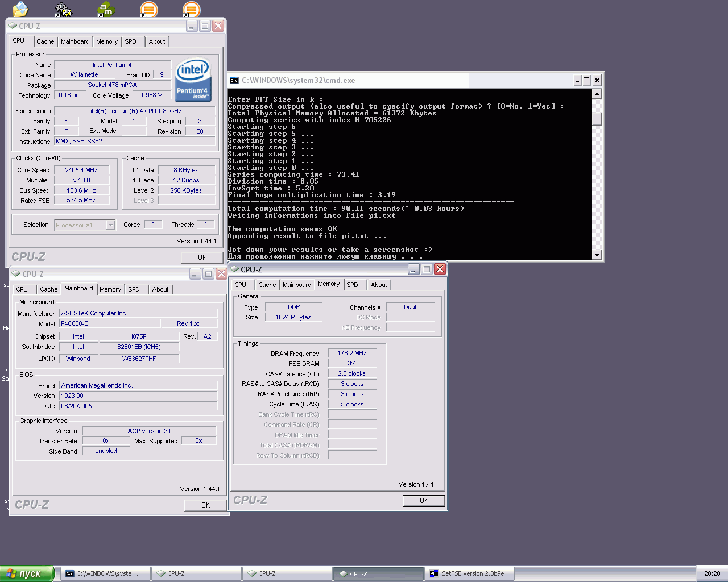Click Graphic Interface field AGP version 3.0
The width and height of the screenshot is (728, 582).
(x=150, y=431)
